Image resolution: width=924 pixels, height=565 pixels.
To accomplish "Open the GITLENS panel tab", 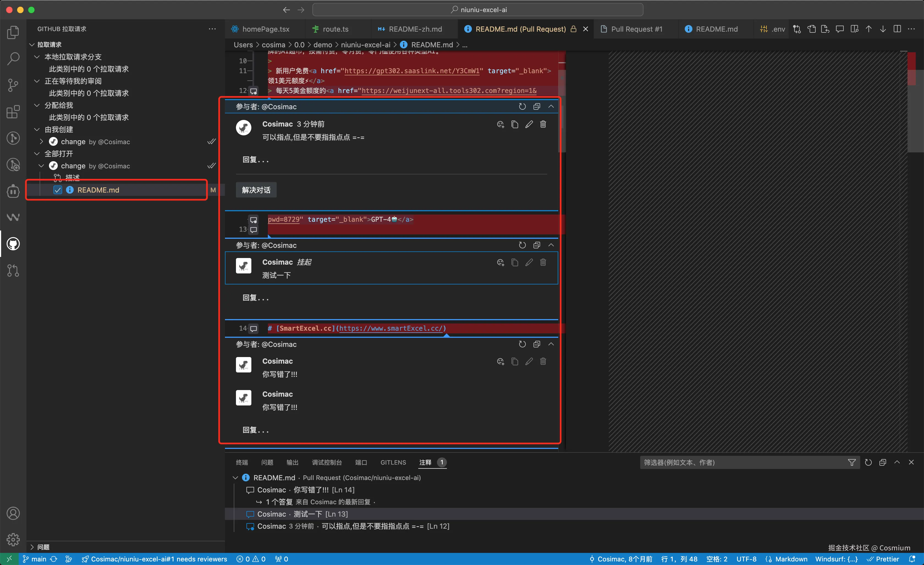I will click(x=393, y=463).
